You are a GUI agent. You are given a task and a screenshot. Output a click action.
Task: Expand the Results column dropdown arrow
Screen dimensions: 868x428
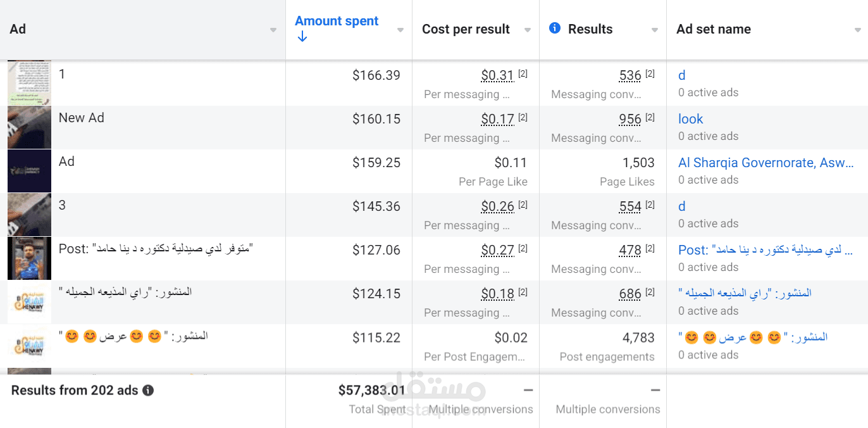[x=655, y=30]
